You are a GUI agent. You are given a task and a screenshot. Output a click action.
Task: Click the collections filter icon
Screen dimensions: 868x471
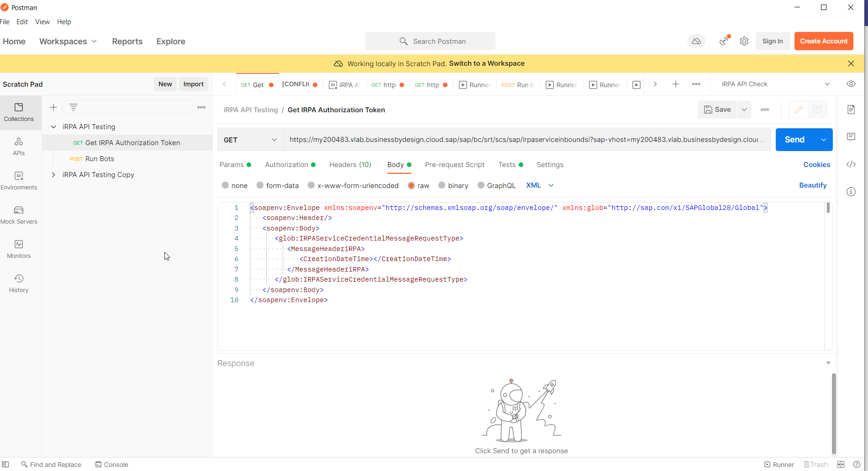(73, 107)
